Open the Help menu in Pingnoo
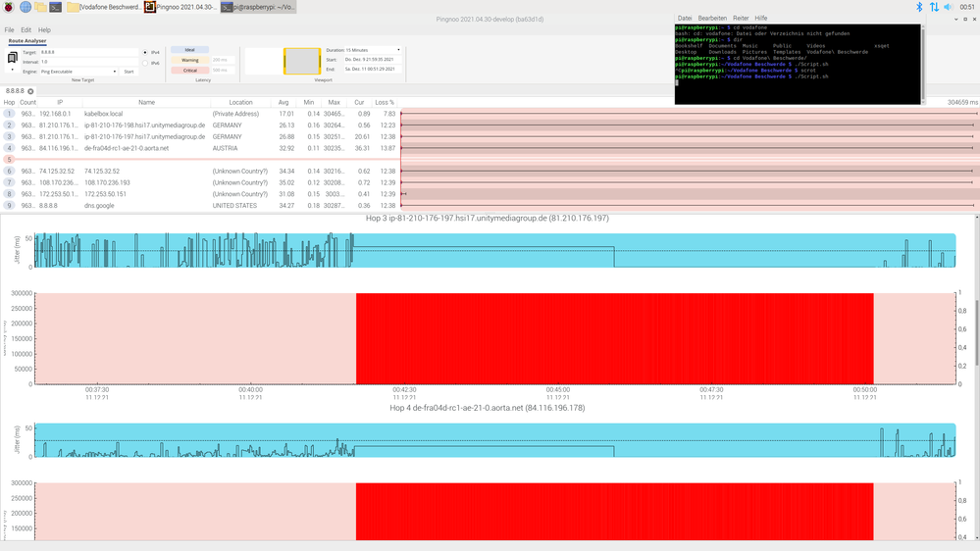 pyautogui.click(x=44, y=29)
